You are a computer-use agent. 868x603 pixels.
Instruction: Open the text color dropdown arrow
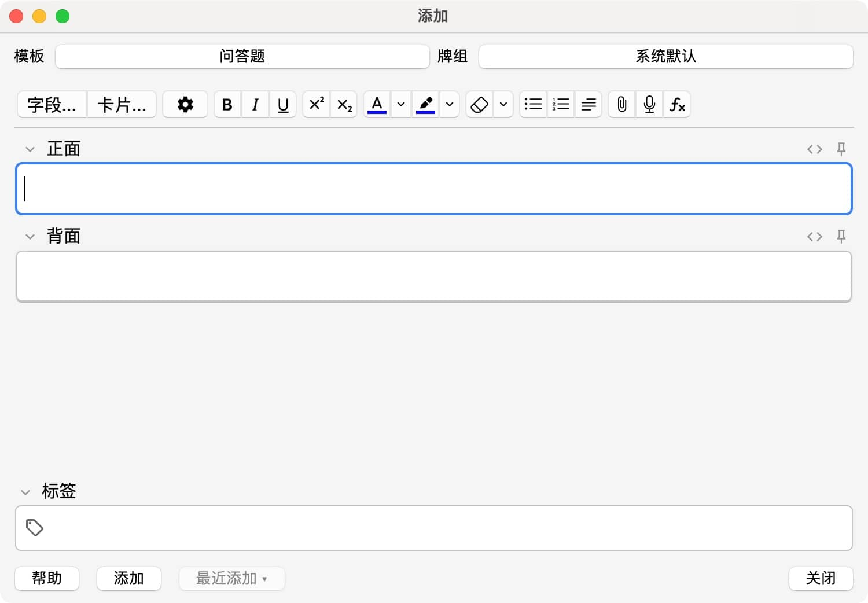point(401,105)
